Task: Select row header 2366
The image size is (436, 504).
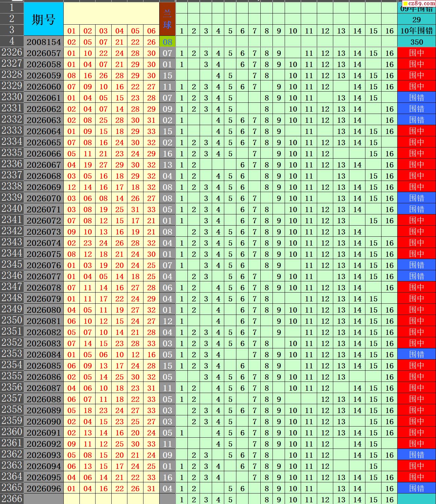Action: 12,499
